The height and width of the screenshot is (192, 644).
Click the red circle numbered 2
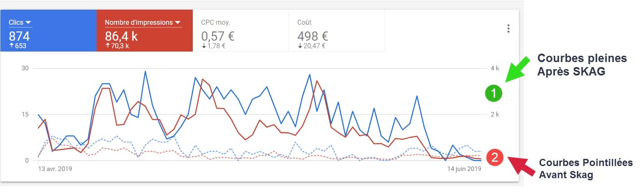(x=494, y=158)
